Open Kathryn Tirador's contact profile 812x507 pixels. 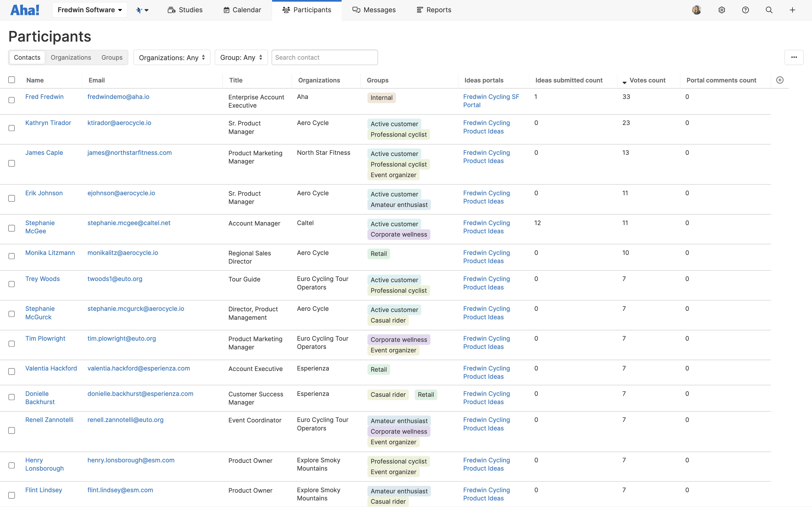point(48,123)
